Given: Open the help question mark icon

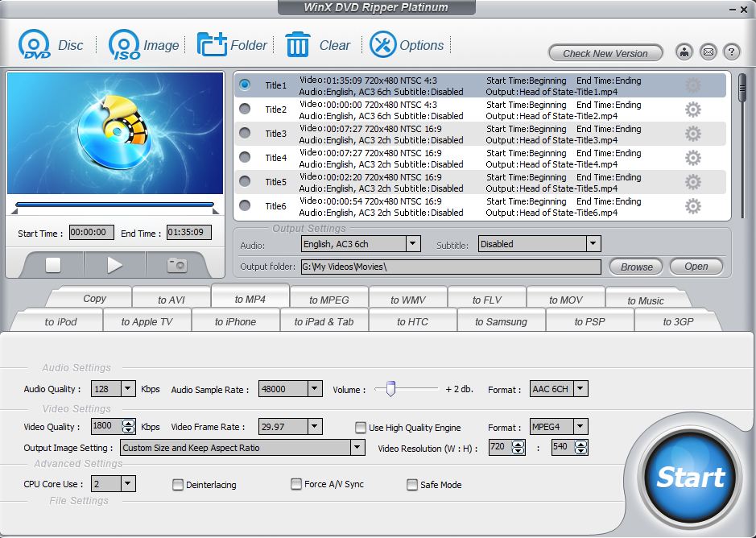Looking at the screenshot, I should pos(731,52).
